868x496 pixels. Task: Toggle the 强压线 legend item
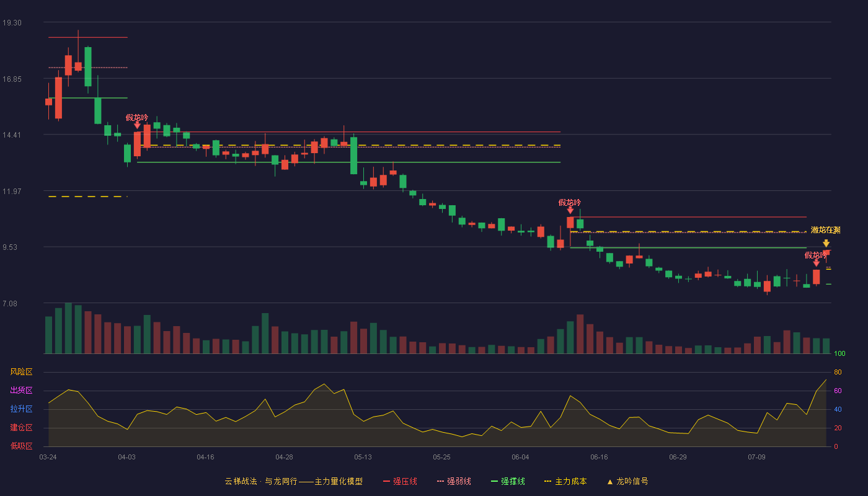(400, 481)
